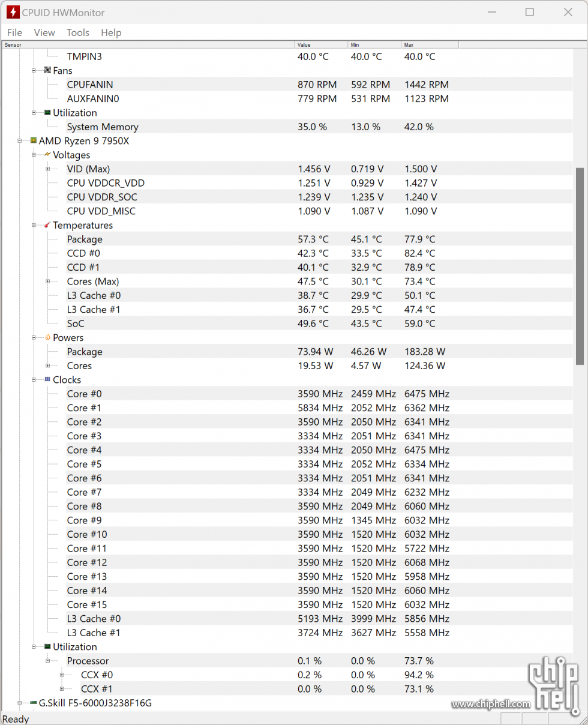Open the File menu

click(x=14, y=32)
